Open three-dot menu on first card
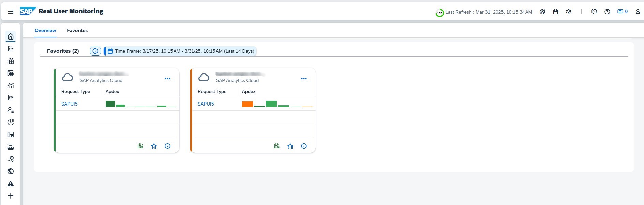Viewport: 644px width, 205px height. point(167,79)
